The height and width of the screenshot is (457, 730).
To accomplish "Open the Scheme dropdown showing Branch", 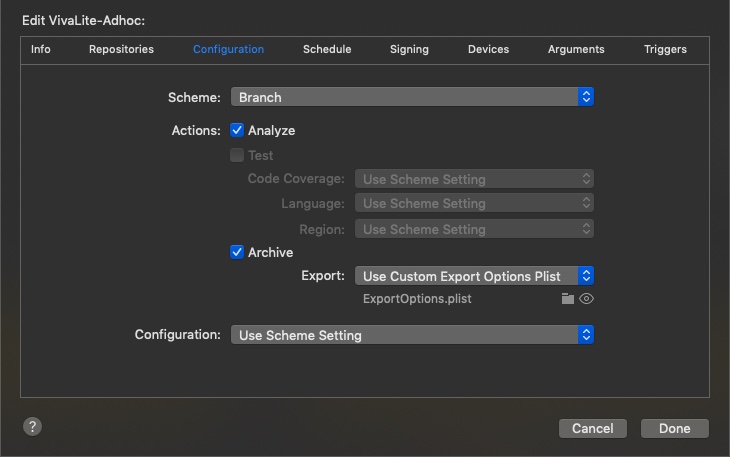I will [412, 97].
